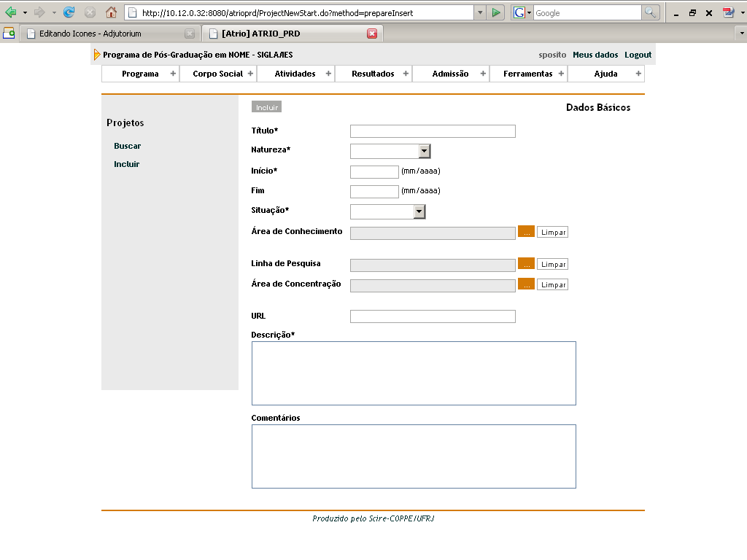
Task: Go to the browser Home icon
Action: [x=111, y=12]
